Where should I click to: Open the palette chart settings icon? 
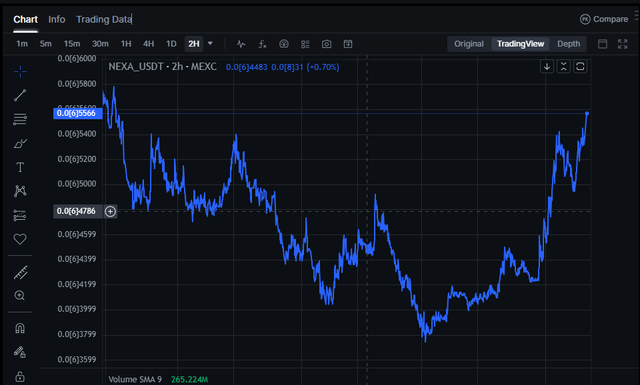click(284, 44)
